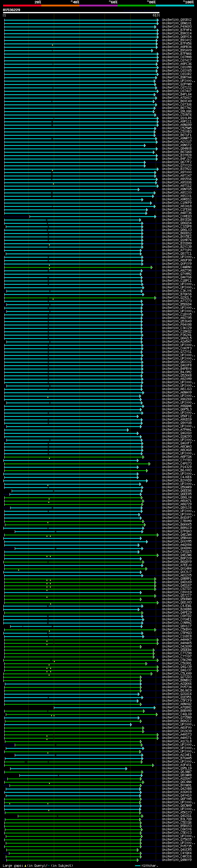Pick hit UniRef100_Q292L7
The height and width of the screenshot is (868, 197).
coord(177,297)
